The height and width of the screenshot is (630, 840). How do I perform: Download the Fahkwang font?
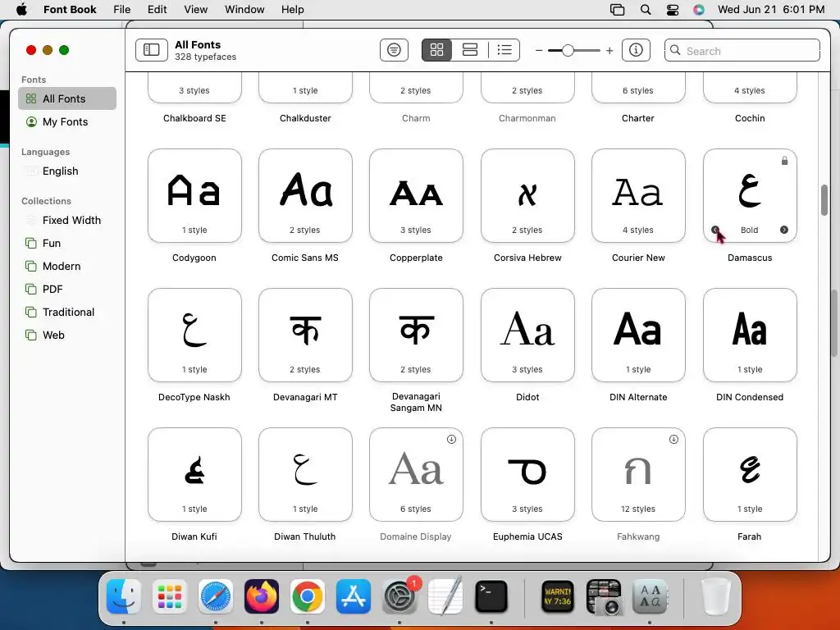[674, 440]
